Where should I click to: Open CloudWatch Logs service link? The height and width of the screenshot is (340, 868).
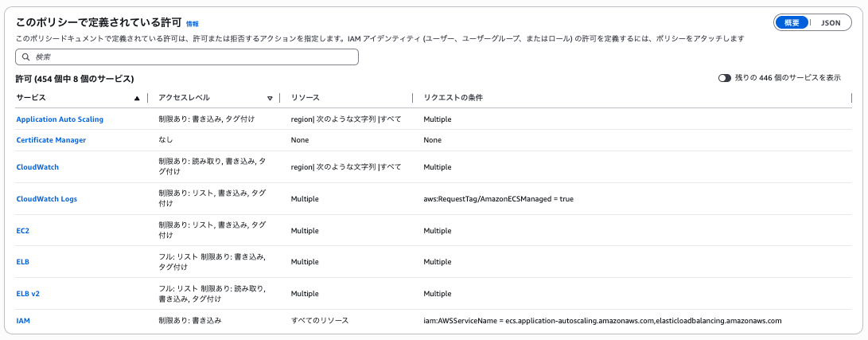tap(46, 199)
